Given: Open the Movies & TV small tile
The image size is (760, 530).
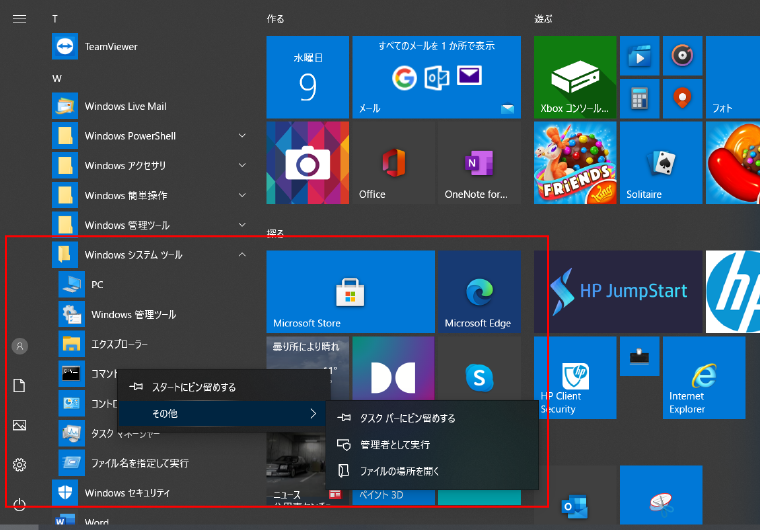Looking at the screenshot, I should [x=640, y=56].
